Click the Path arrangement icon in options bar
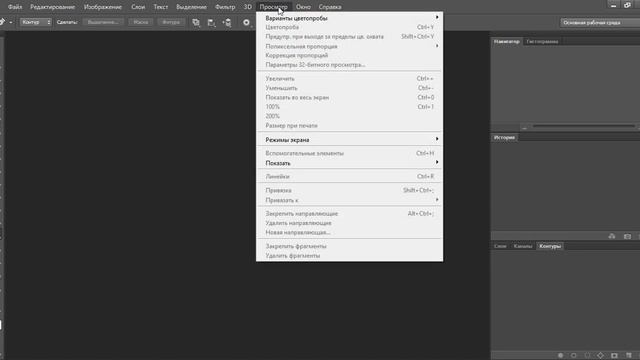 (x=227, y=22)
